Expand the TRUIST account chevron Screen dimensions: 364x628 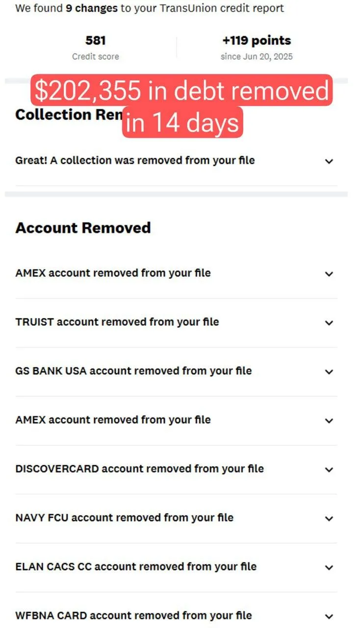[329, 323]
